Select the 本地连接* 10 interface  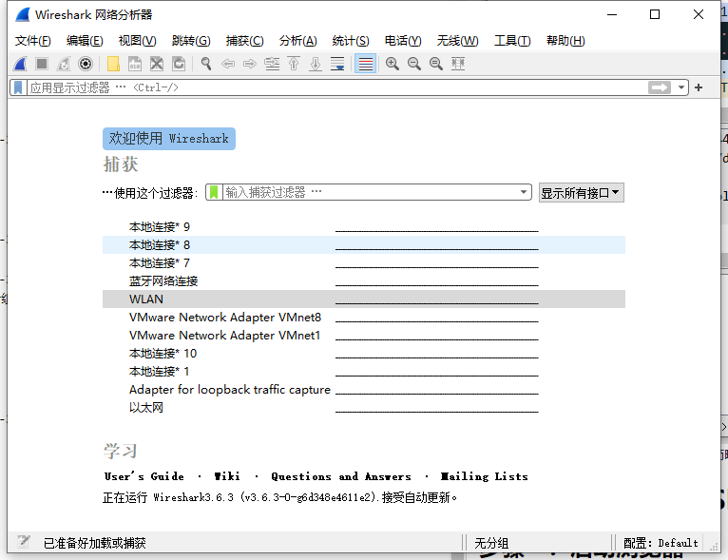tap(364, 354)
